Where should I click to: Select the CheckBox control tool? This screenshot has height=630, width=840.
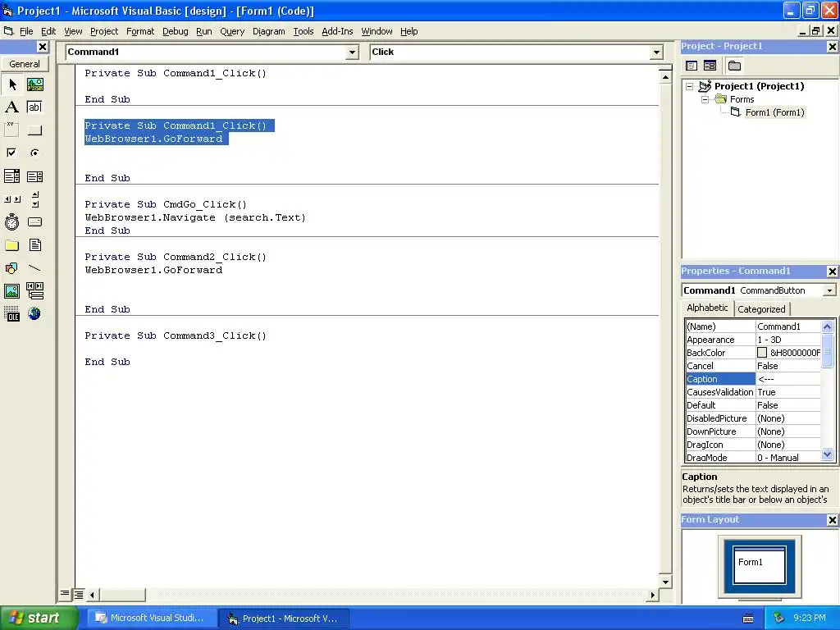coord(12,153)
